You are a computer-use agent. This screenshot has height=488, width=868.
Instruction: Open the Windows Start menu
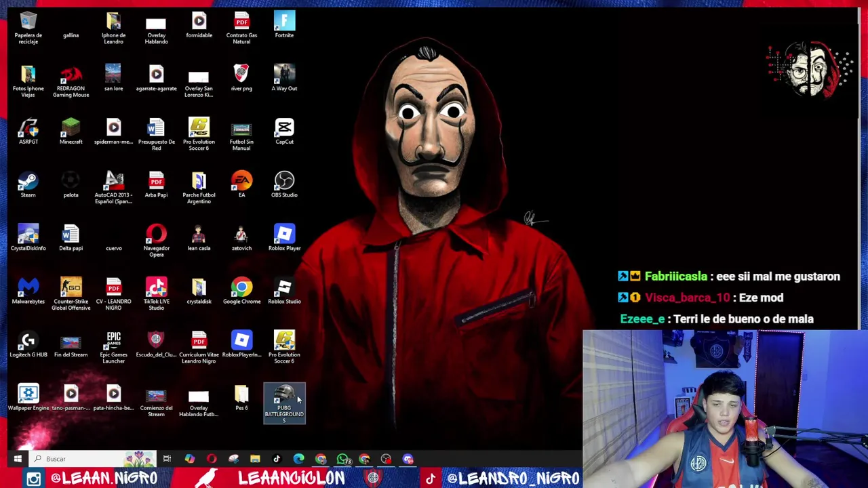18,459
